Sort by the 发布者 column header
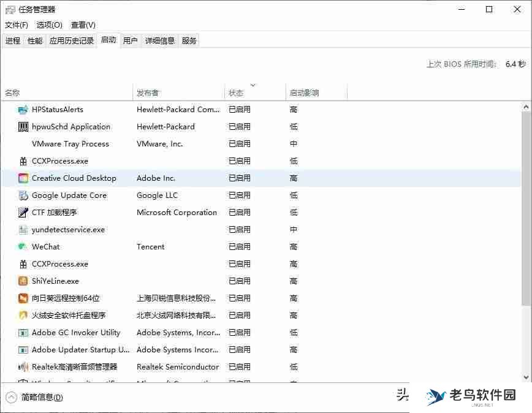 pos(178,93)
